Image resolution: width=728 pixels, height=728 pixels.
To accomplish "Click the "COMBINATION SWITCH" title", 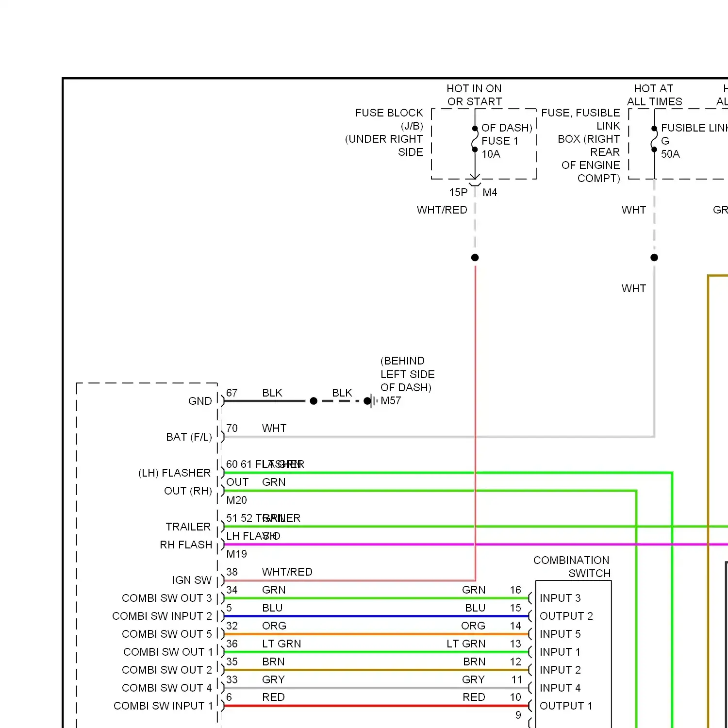I will [x=572, y=567].
